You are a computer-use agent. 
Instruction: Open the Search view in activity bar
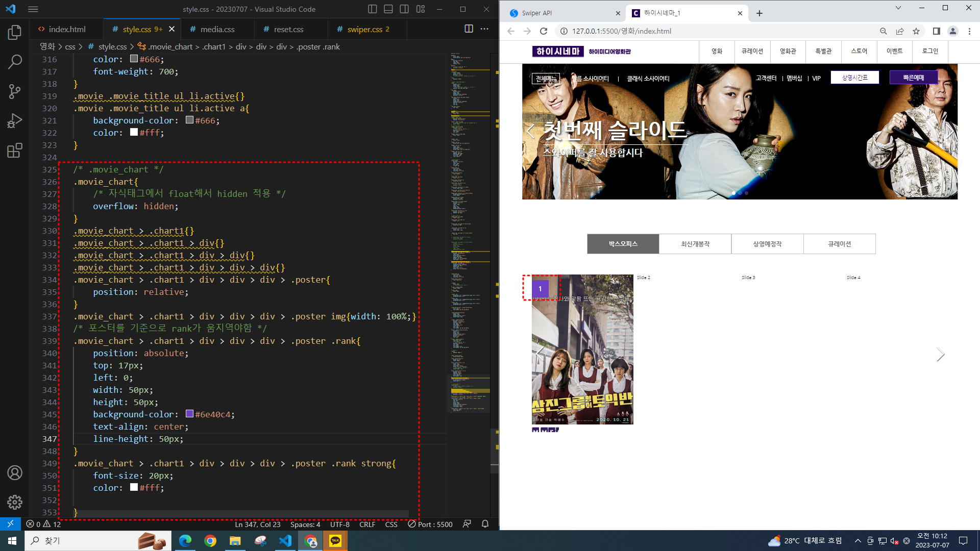point(15,62)
